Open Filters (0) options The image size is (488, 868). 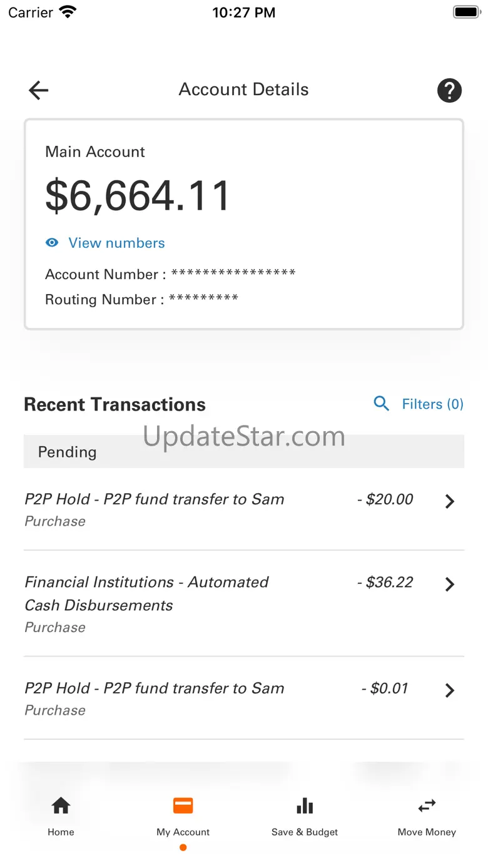[432, 404]
